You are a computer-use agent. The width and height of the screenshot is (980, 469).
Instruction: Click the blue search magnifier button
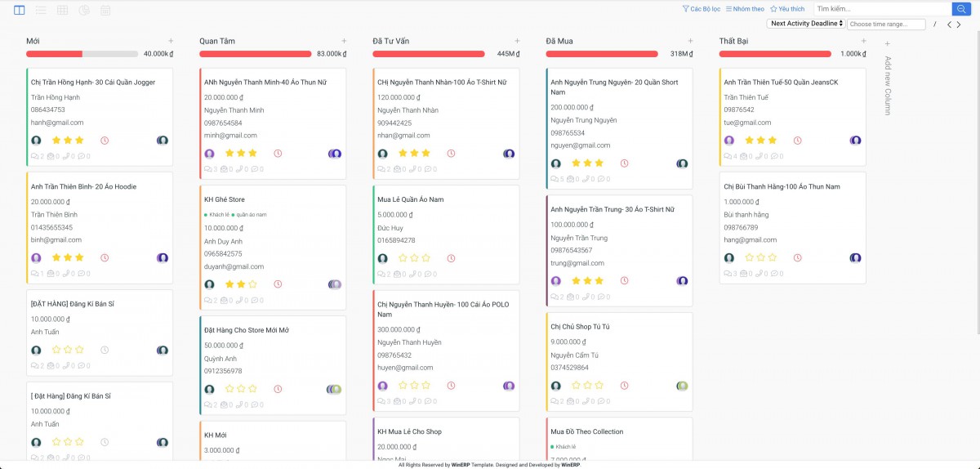[x=960, y=8]
